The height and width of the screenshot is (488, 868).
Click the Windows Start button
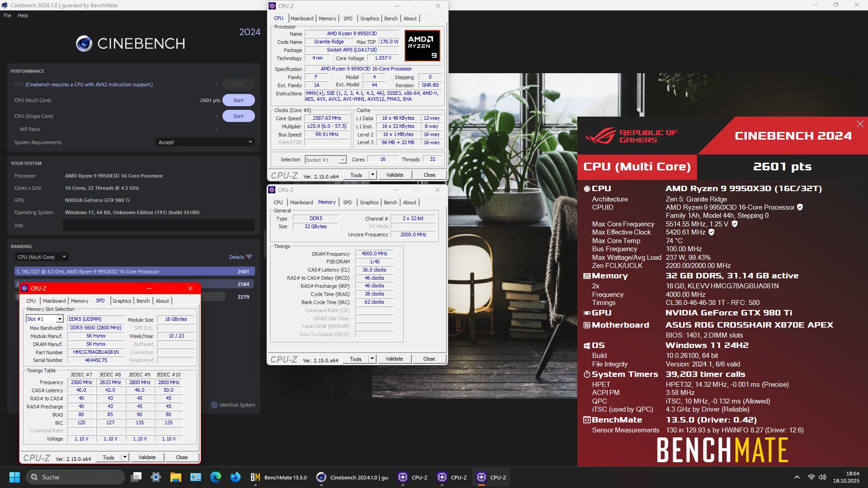(x=14, y=477)
